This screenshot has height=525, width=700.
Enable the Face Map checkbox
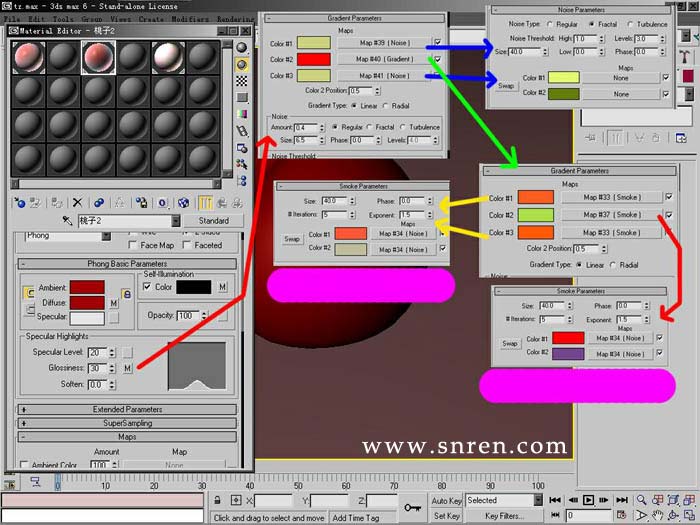(x=133, y=245)
